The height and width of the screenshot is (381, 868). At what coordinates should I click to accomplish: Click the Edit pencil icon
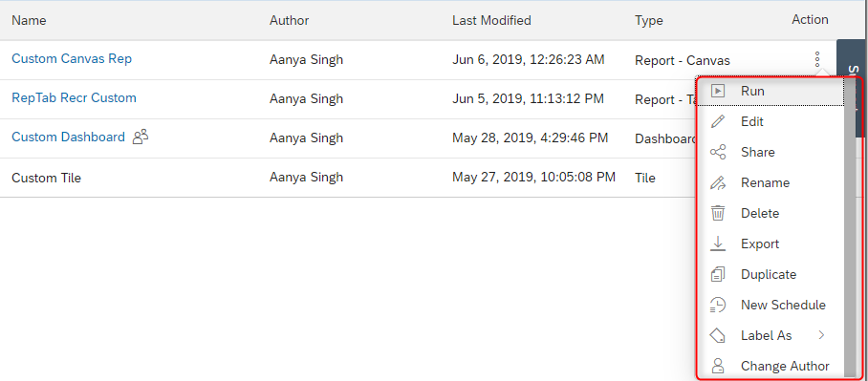[718, 121]
